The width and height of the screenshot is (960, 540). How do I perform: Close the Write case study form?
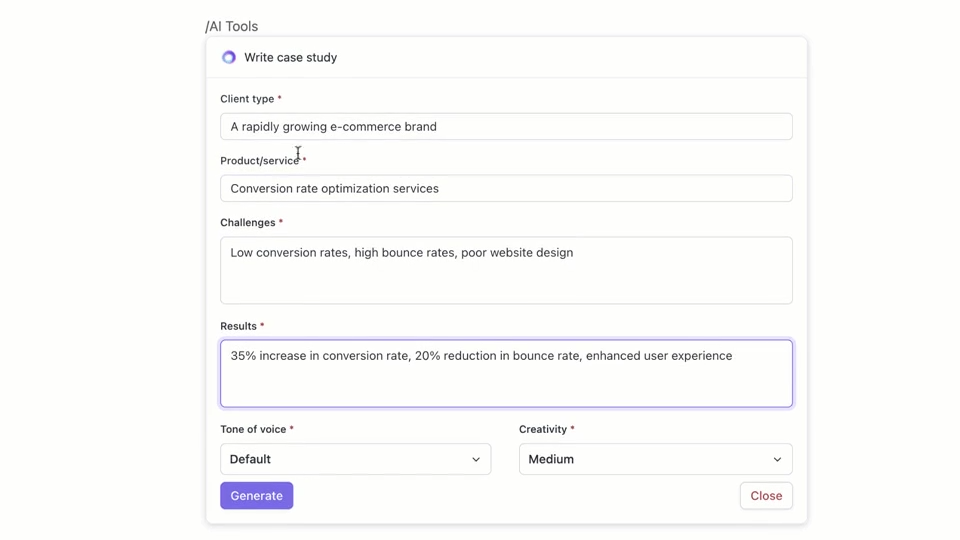pyautogui.click(x=766, y=496)
